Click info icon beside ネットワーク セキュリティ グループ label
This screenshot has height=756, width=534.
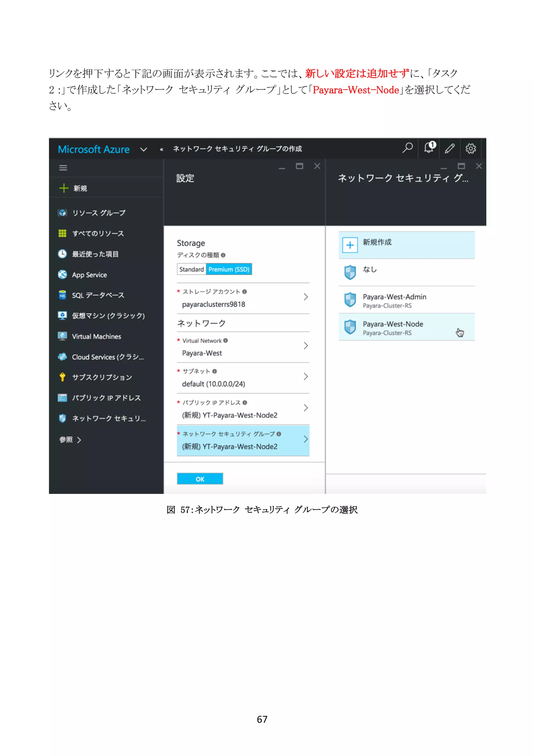click(x=279, y=434)
